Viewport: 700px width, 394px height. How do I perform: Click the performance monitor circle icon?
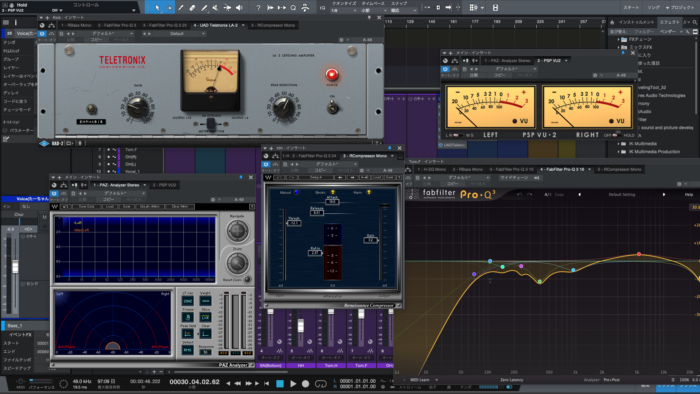pyautogui.click(x=63, y=383)
